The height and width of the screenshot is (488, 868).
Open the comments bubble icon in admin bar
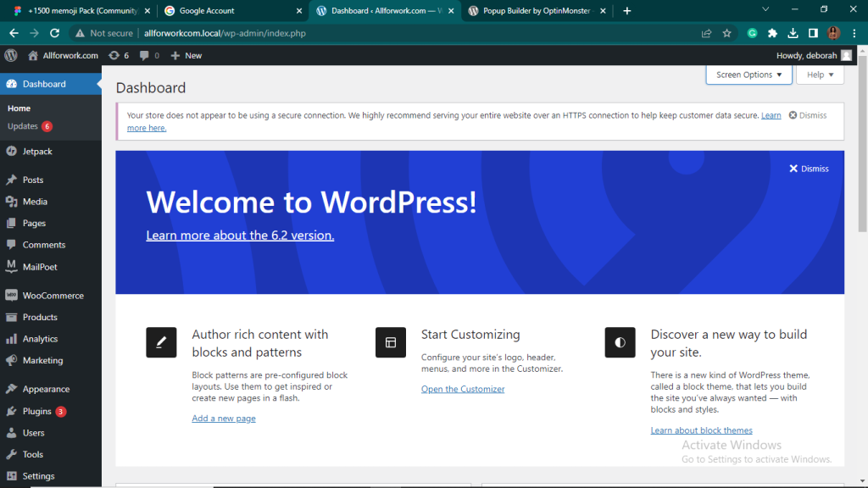pos(144,55)
